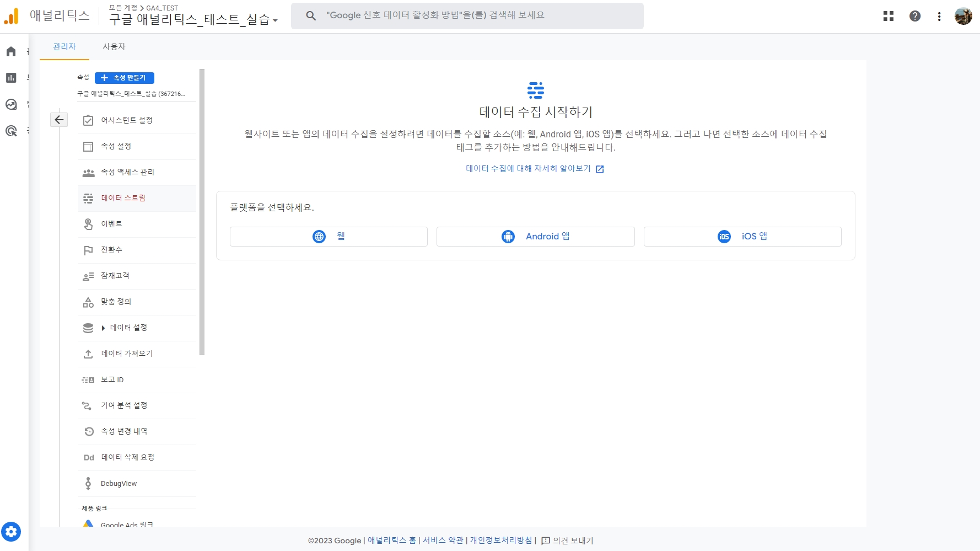
Task: Click the back arrow in admin column
Action: 59,120
